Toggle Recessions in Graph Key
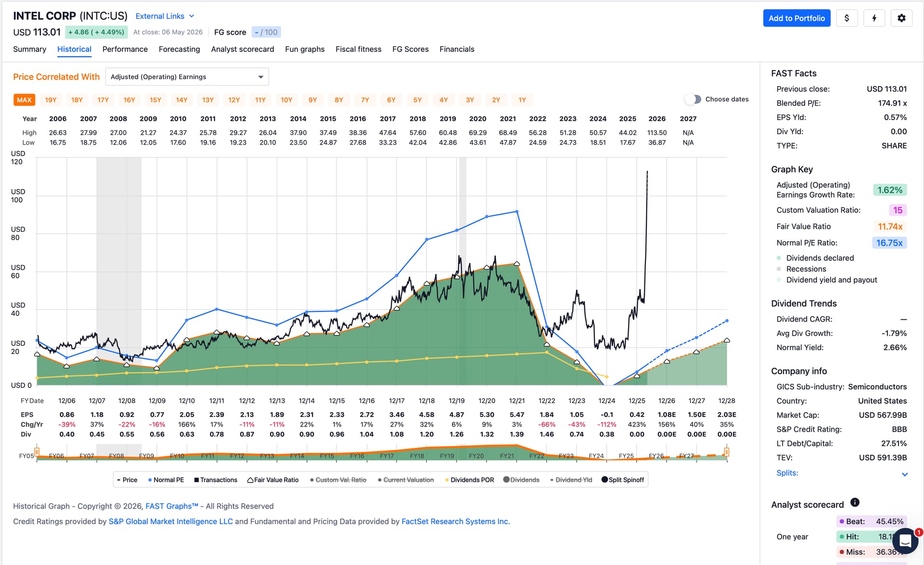Viewport: 924px width, 565px height. click(801, 269)
